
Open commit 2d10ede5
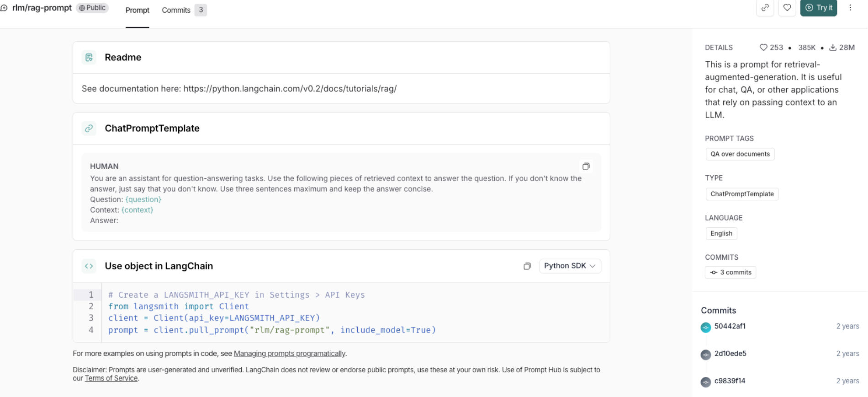coord(730,354)
